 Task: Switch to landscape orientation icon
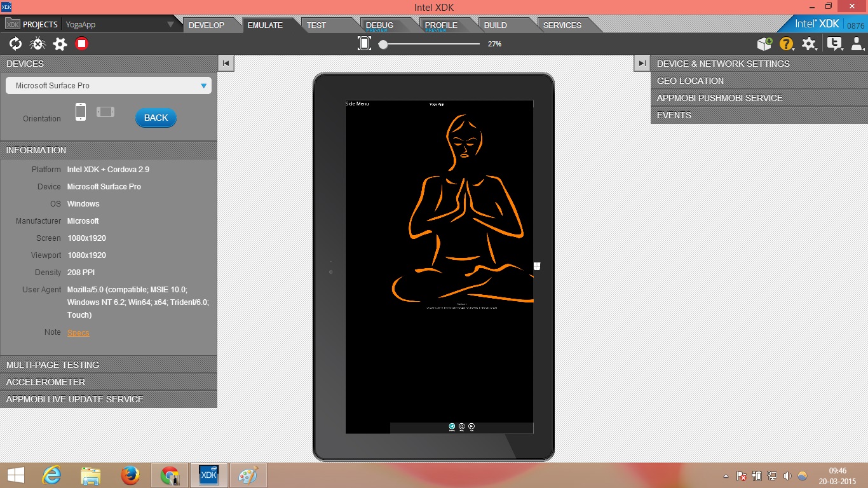pyautogui.click(x=105, y=112)
